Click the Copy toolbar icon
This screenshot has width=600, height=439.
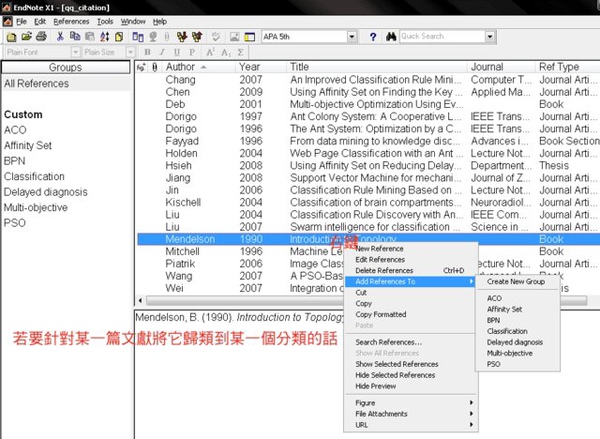pyautogui.click(x=75, y=37)
